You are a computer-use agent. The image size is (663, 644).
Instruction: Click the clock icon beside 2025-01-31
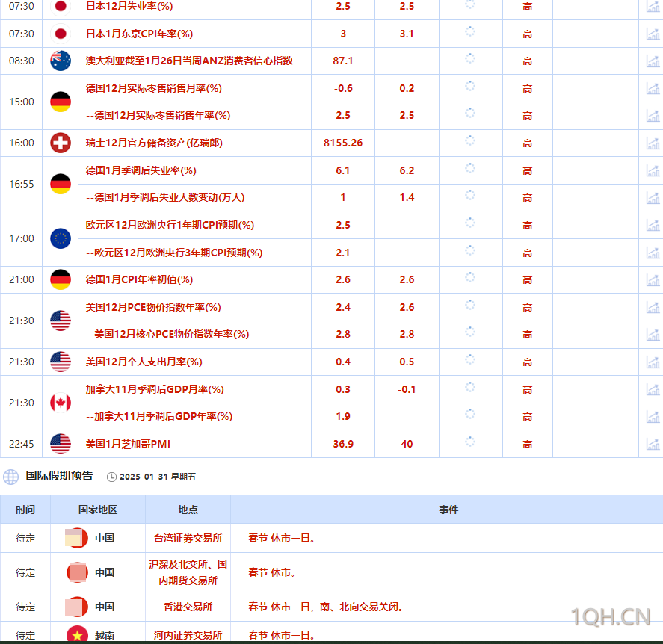point(111,477)
